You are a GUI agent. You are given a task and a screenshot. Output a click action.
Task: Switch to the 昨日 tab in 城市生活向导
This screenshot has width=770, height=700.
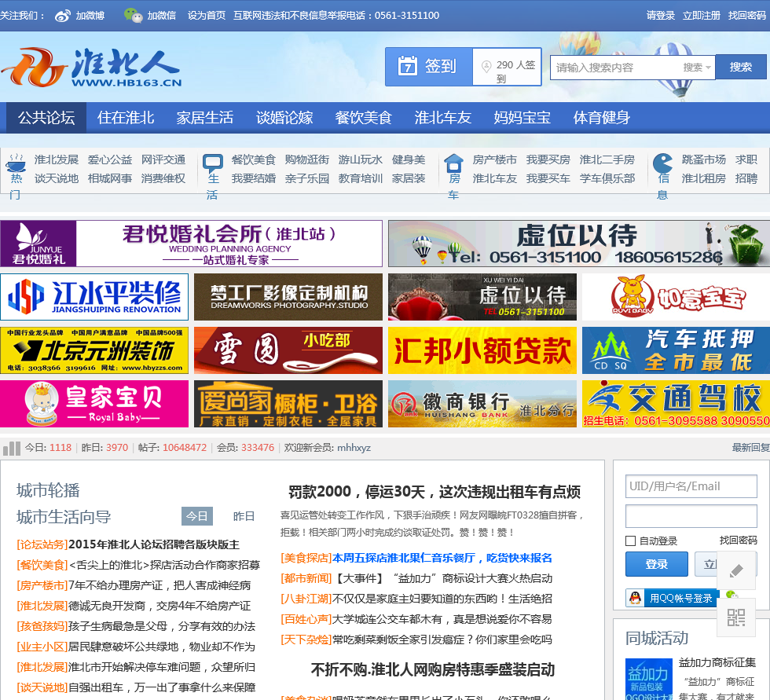tap(244, 516)
